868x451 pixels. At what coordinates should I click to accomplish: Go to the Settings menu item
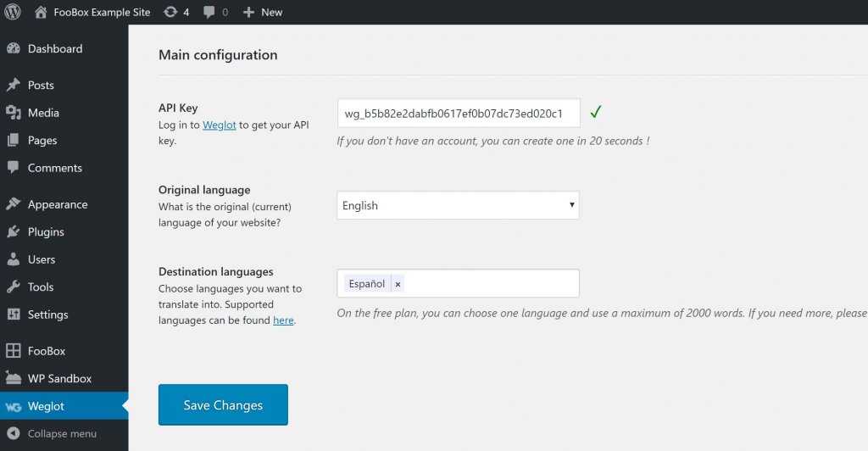47,315
